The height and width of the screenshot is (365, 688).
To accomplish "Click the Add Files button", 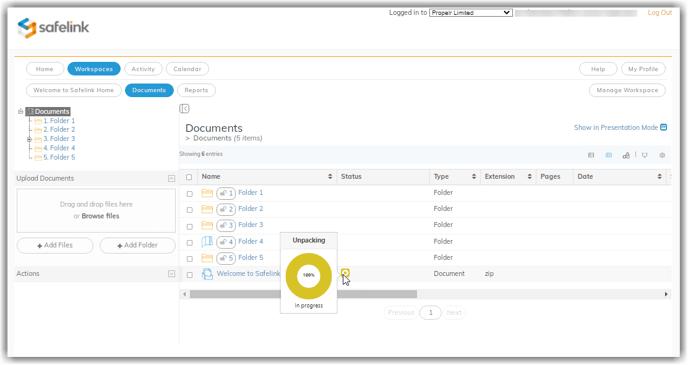I will click(55, 245).
